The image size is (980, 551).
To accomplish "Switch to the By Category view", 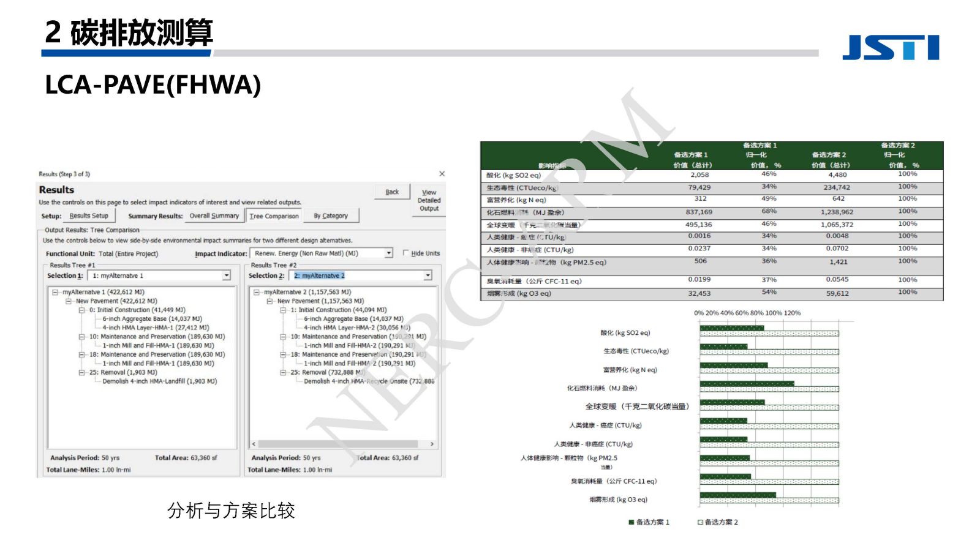I will tap(331, 216).
